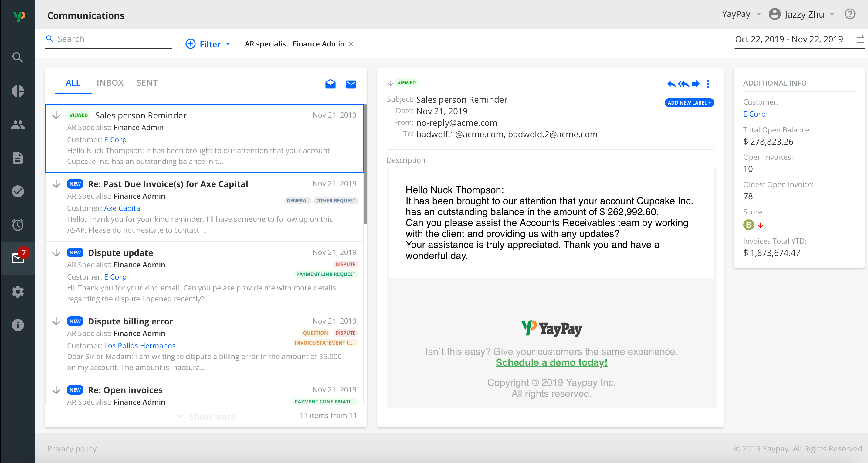Click the mark as read open-envelope icon
Image resolution: width=868 pixels, height=463 pixels.
tap(330, 84)
